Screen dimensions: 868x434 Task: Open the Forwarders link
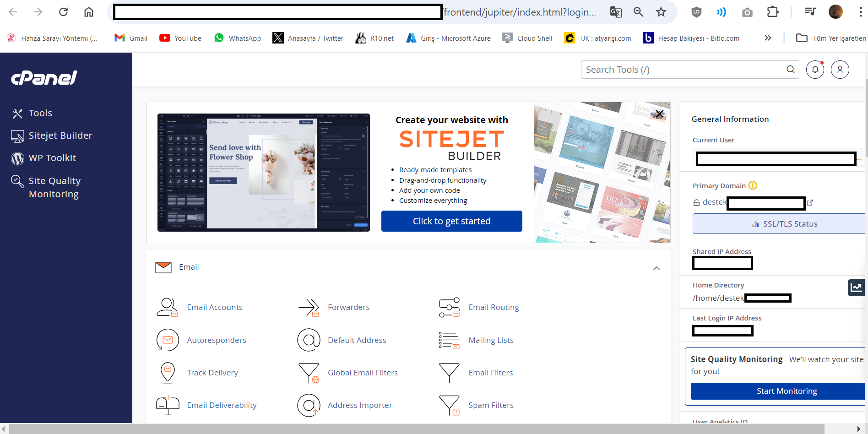(349, 307)
